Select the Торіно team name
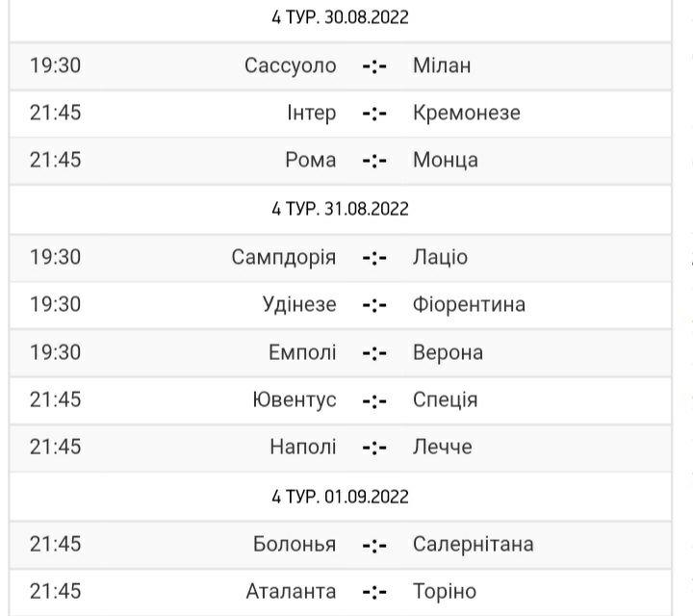This screenshot has width=693, height=616. click(444, 591)
